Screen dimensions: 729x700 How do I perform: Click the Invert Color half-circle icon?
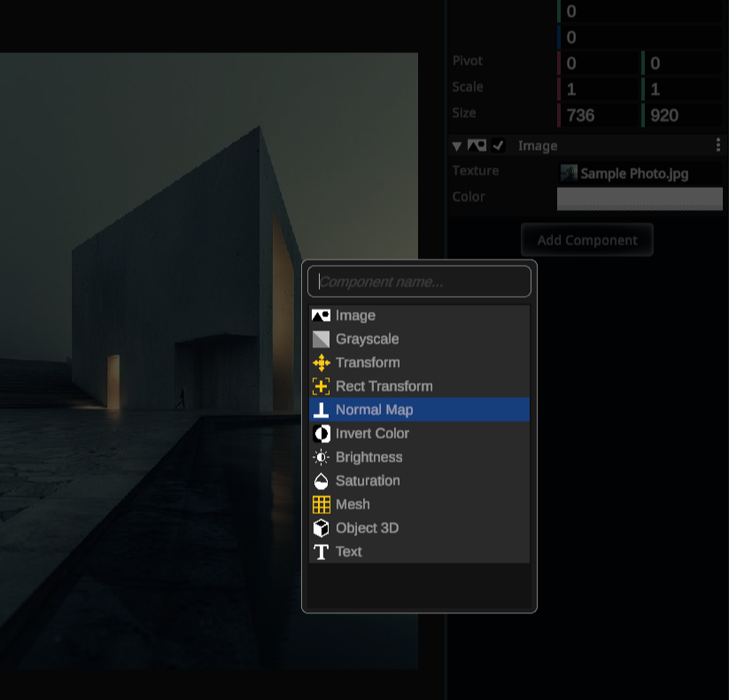click(321, 433)
